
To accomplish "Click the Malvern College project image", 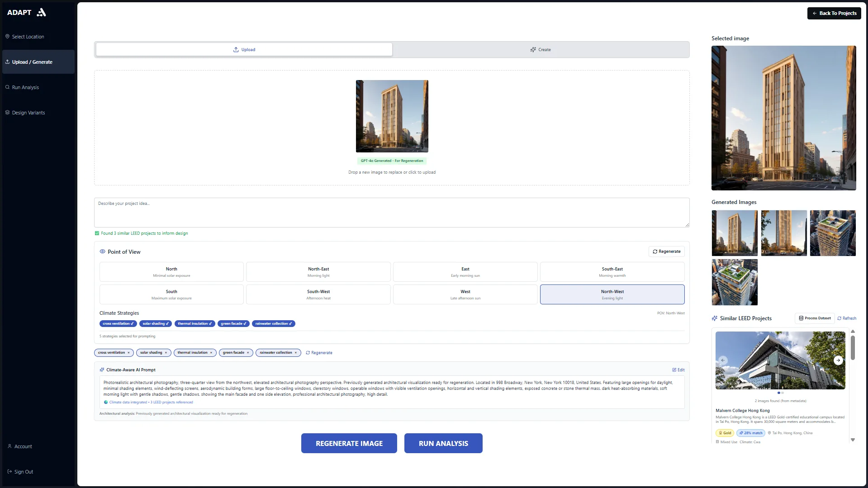I will point(780,360).
